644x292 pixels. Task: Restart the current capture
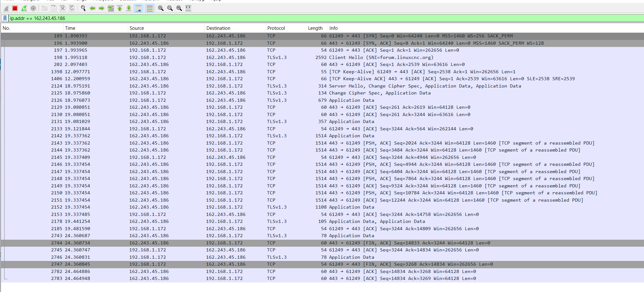pos(24,8)
